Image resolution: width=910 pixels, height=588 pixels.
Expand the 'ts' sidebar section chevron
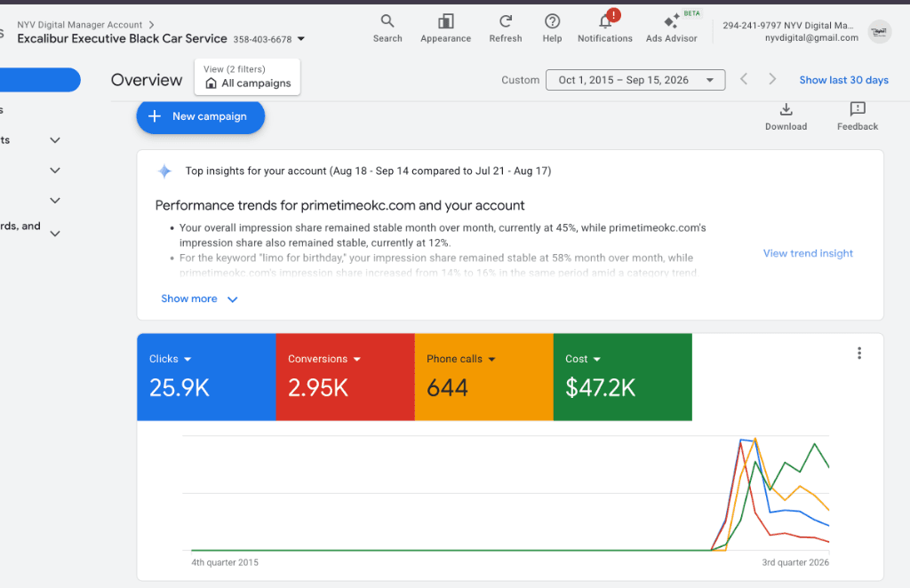[x=55, y=140]
